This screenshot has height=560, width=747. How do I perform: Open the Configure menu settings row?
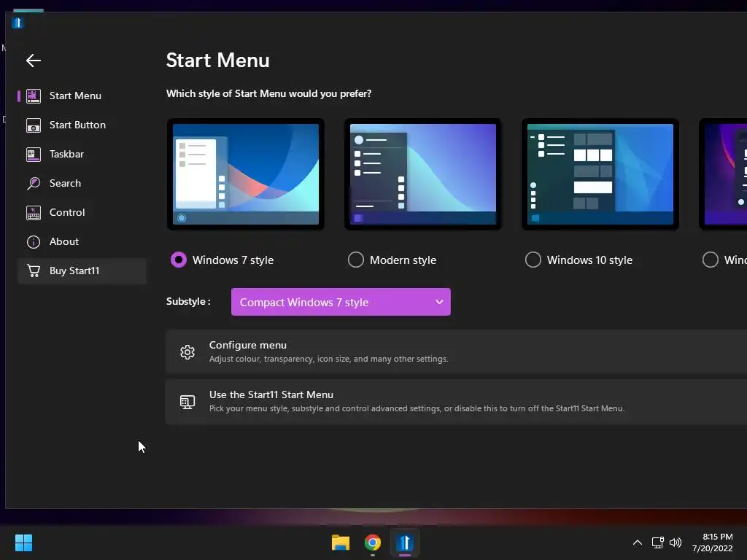(456, 352)
